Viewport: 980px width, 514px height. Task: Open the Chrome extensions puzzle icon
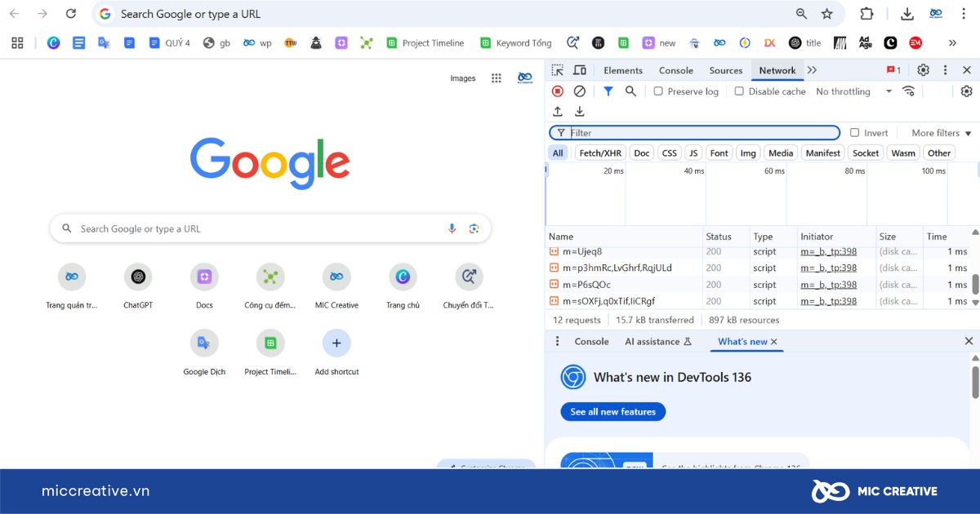point(866,14)
